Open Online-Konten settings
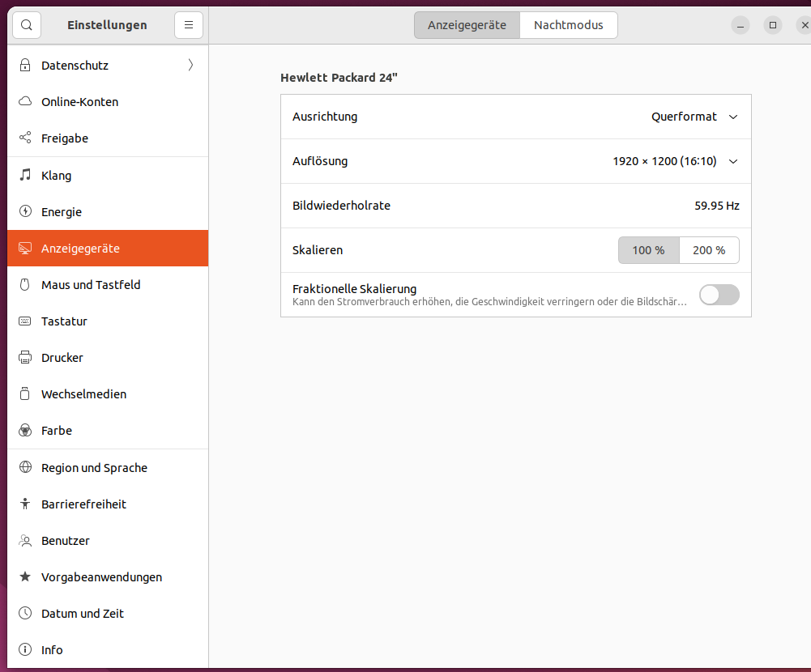The height and width of the screenshot is (672, 811). 108,102
